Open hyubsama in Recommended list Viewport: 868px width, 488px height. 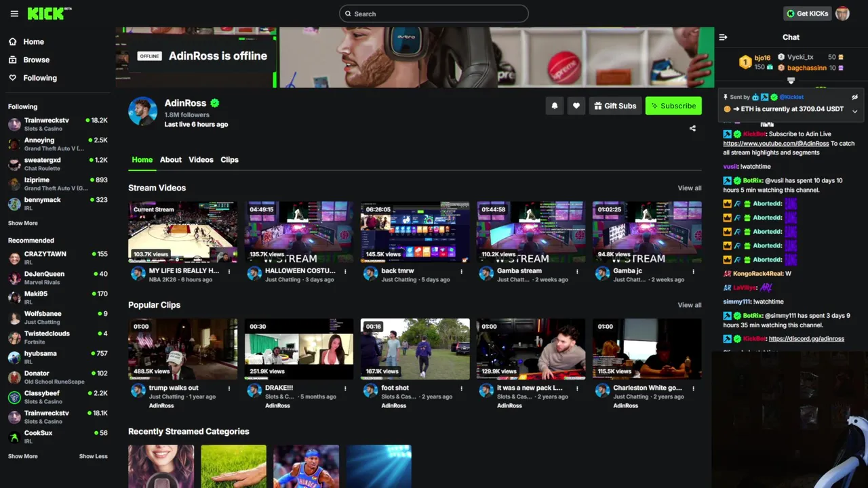(x=58, y=357)
